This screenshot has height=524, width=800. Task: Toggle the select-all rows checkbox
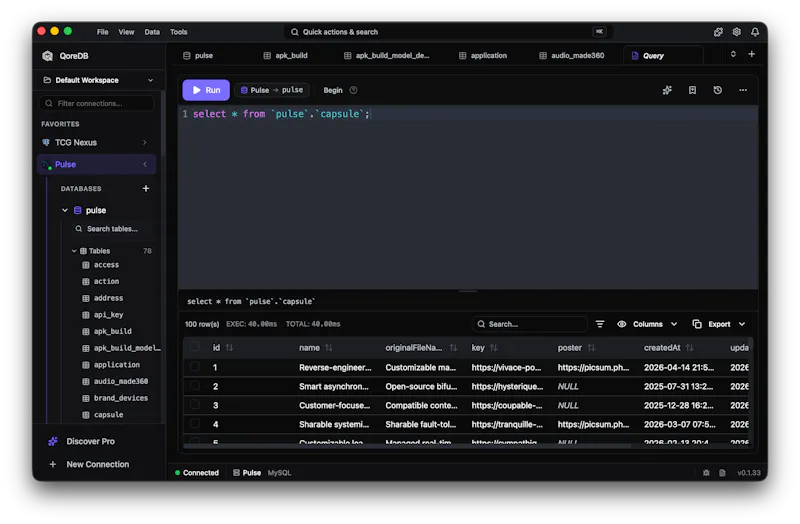tap(194, 347)
